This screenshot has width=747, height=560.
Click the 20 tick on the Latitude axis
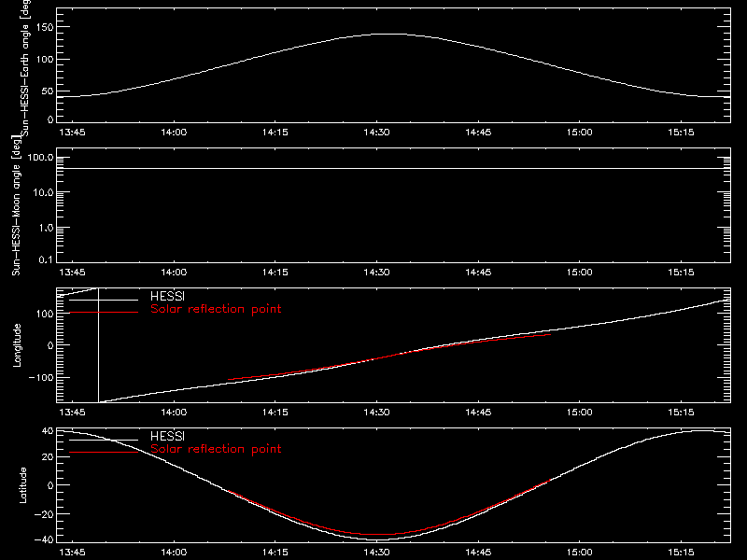pyautogui.click(x=48, y=457)
